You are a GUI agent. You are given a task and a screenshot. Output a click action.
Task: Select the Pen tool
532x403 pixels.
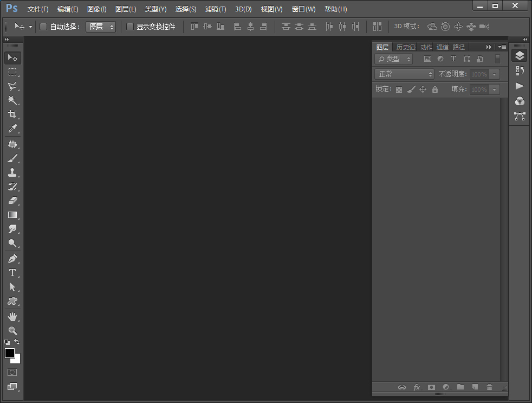tap(12, 259)
